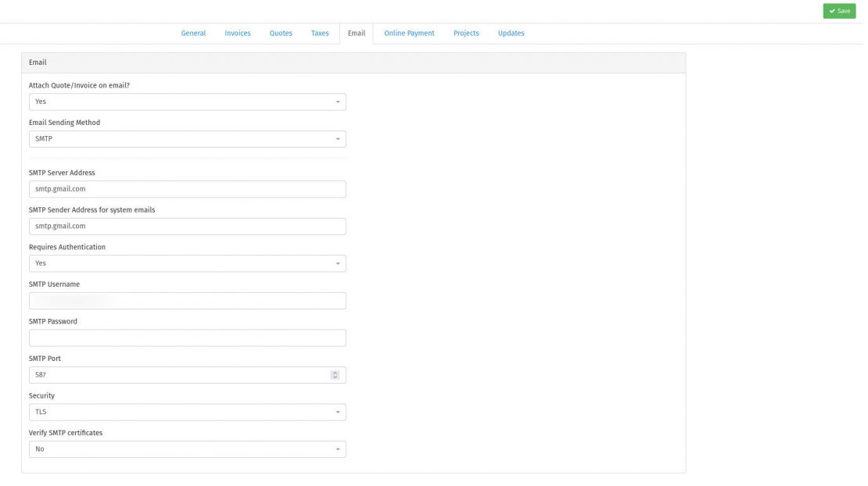Switch to the Online Payment tab
Viewport: 868px width, 486px height.
[408, 33]
